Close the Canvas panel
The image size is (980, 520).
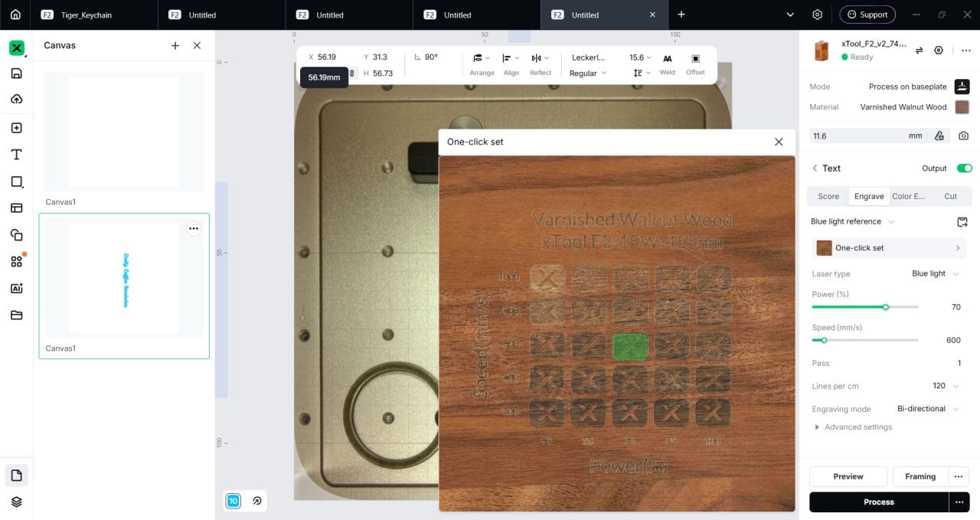click(x=197, y=46)
